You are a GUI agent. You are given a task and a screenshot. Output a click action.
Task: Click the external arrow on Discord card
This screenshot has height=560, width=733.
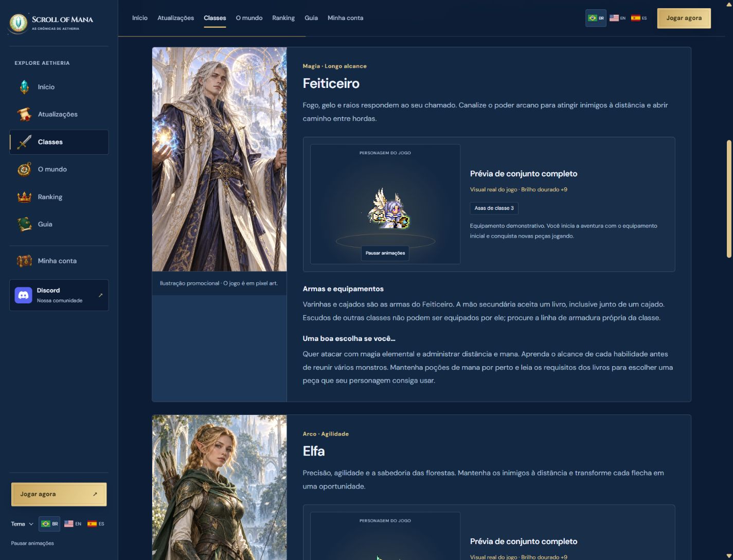click(x=100, y=295)
